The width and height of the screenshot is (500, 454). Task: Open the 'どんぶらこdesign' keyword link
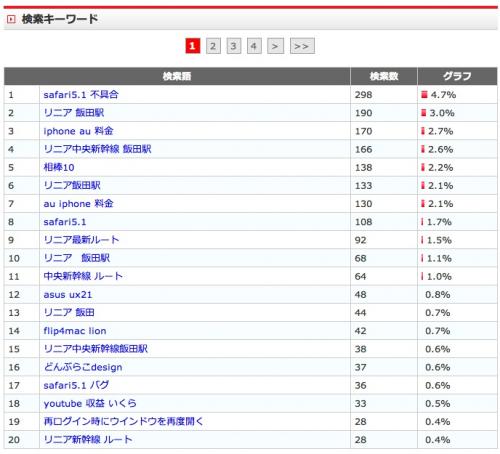click(83, 367)
